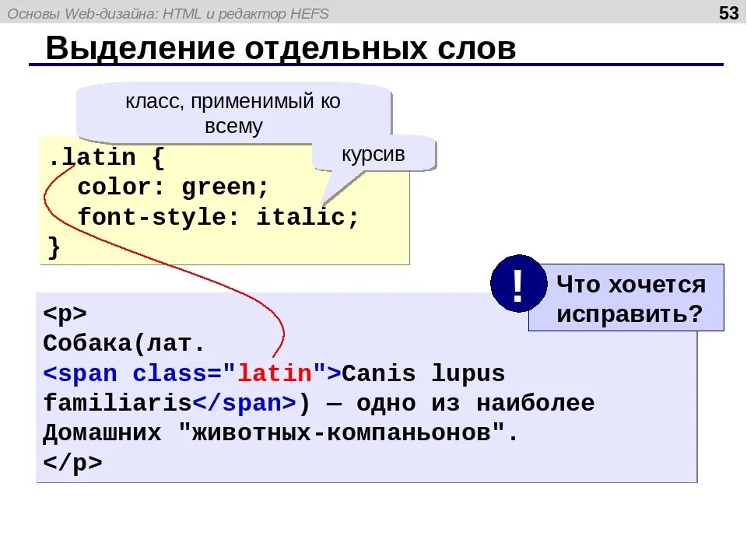Click the blue closing </span> tag
The image size is (747, 560).
(244, 404)
